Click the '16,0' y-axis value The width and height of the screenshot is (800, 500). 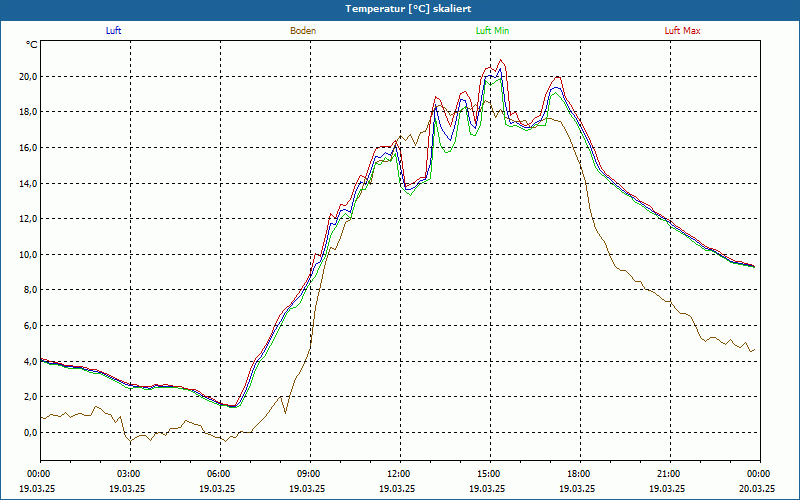28,148
